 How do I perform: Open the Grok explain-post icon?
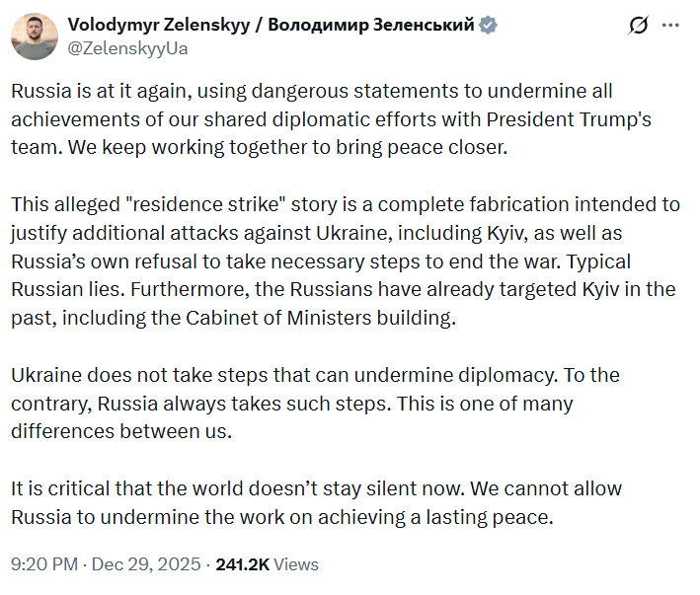coord(638,26)
